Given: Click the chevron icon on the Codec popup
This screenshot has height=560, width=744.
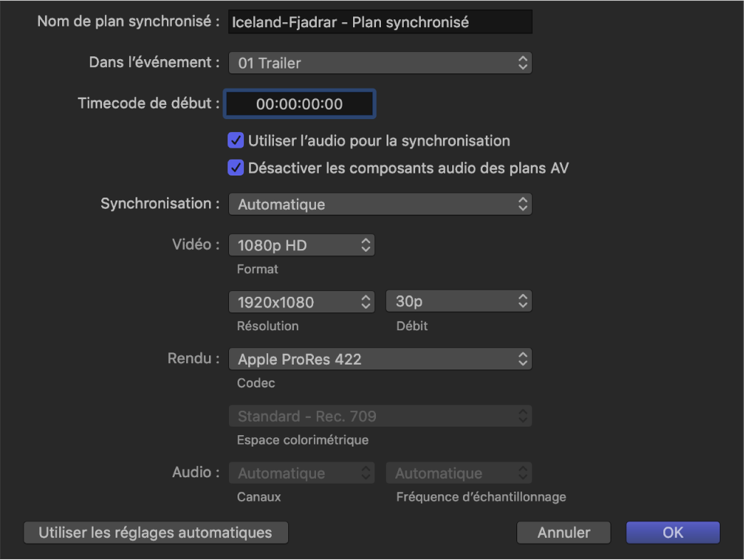Looking at the screenshot, I should (524, 359).
